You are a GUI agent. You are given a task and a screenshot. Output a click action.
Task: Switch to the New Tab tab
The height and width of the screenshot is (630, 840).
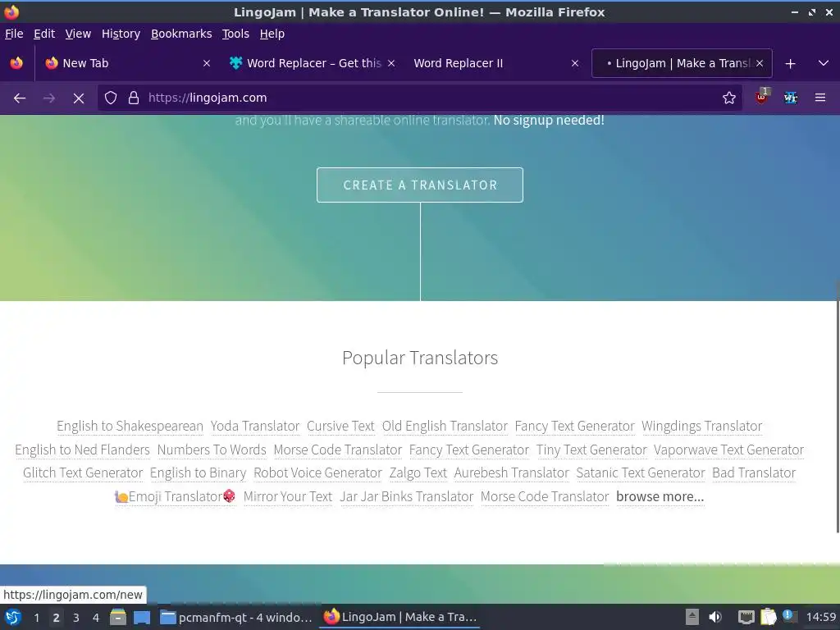coord(127,63)
